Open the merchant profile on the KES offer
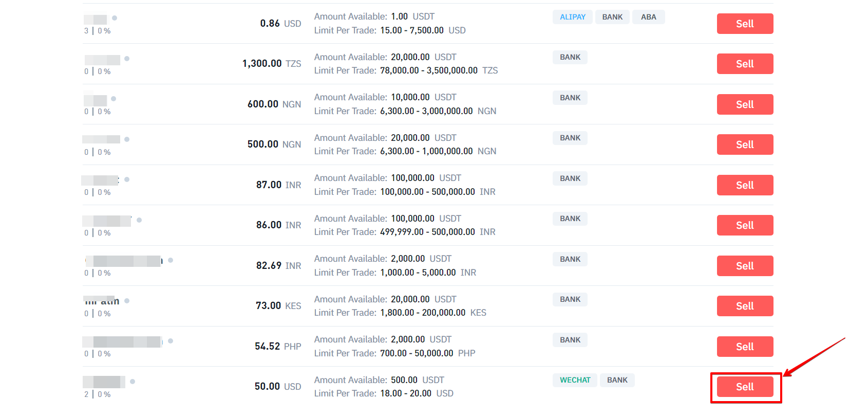868x416 pixels. pos(102,301)
